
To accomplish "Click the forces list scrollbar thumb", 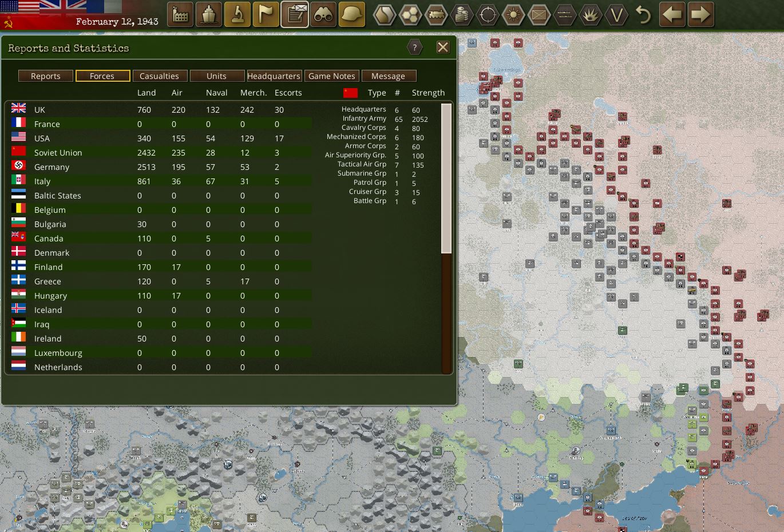I will [446, 178].
